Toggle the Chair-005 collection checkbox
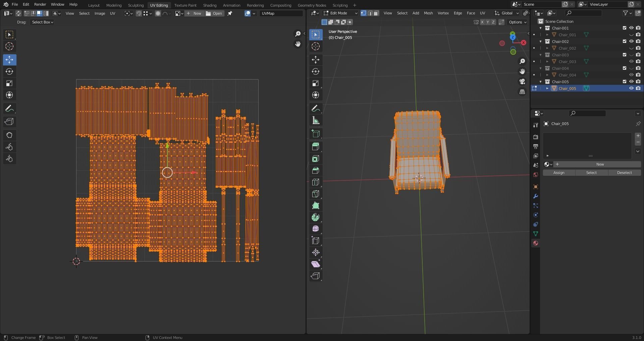This screenshot has height=341, width=644. pyautogui.click(x=625, y=81)
